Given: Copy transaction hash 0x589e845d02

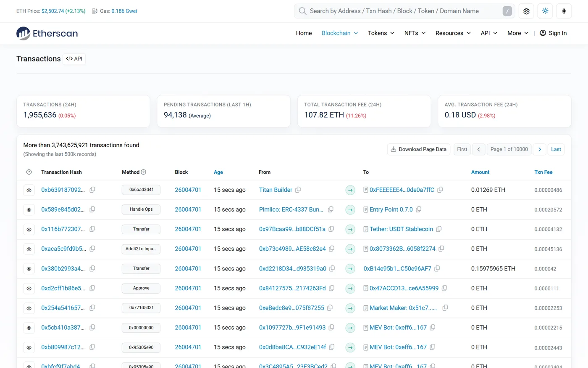Looking at the screenshot, I should (92, 209).
